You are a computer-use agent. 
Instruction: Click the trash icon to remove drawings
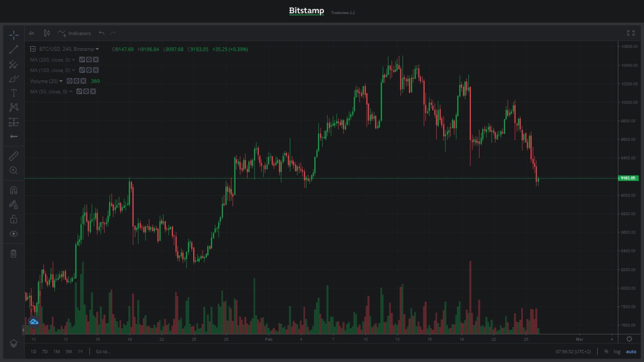pos(14,253)
